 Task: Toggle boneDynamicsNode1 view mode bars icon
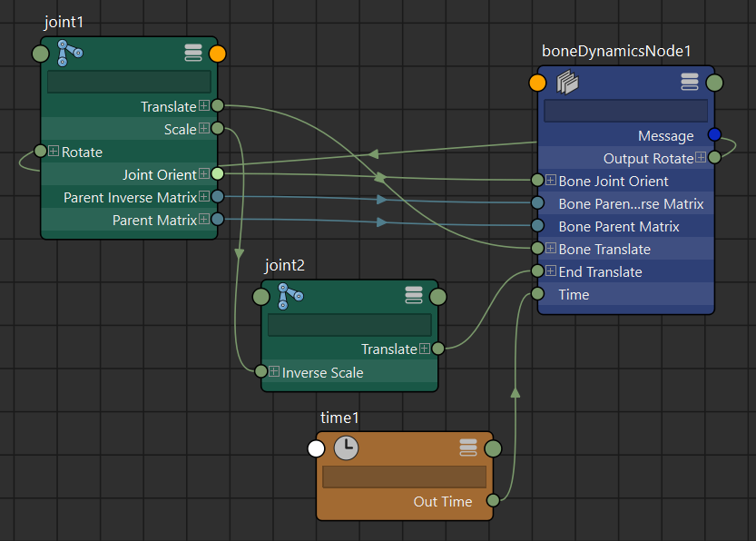(x=689, y=83)
